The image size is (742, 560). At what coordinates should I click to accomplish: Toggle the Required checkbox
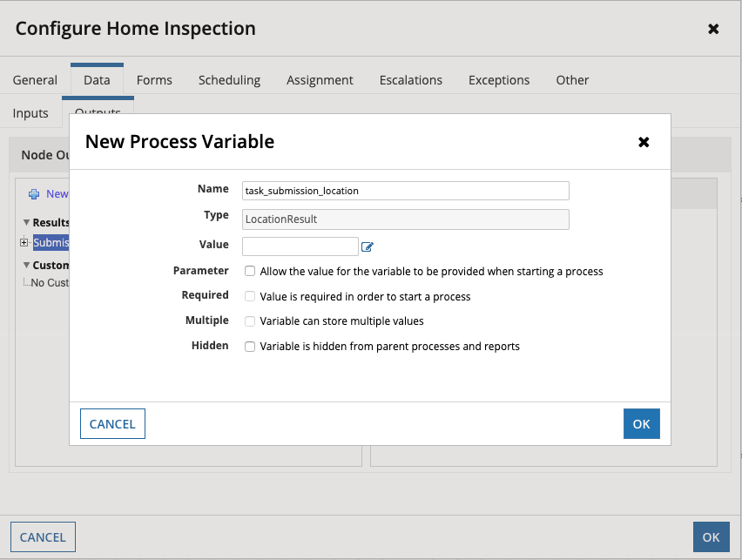point(250,296)
